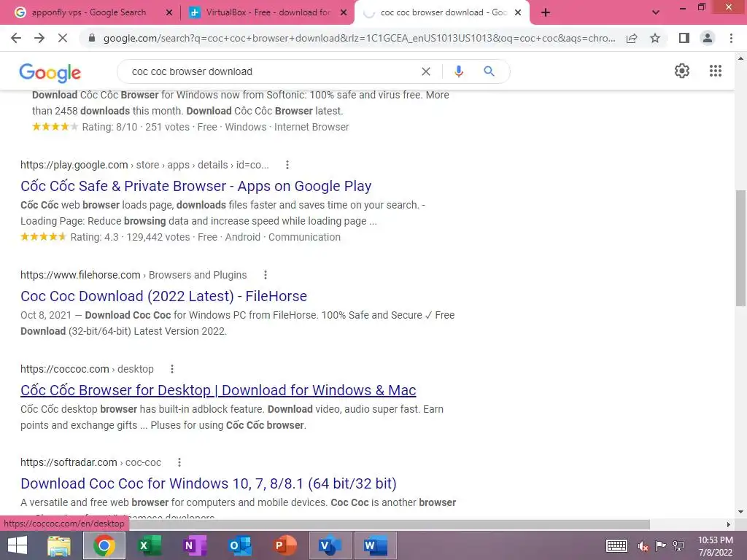Go back to the previous page
Viewport: 747px width, 560px height.
click(16, 38)
